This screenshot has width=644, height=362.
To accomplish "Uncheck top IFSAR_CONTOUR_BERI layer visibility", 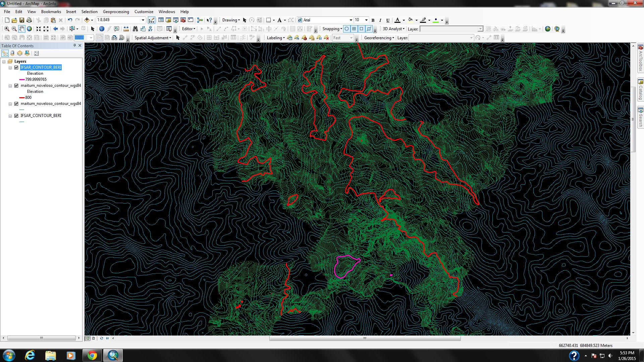I will coord(16,67).
